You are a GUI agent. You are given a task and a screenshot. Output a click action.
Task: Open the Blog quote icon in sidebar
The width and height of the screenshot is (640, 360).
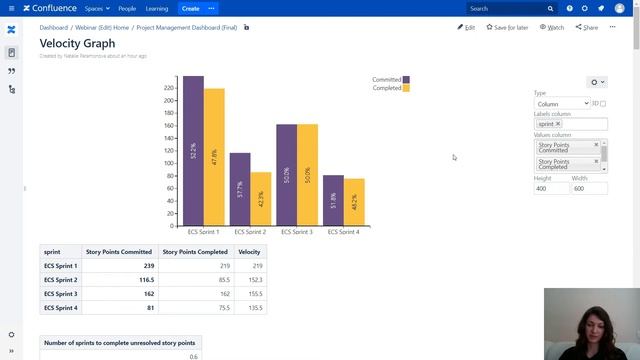[11, 71]
